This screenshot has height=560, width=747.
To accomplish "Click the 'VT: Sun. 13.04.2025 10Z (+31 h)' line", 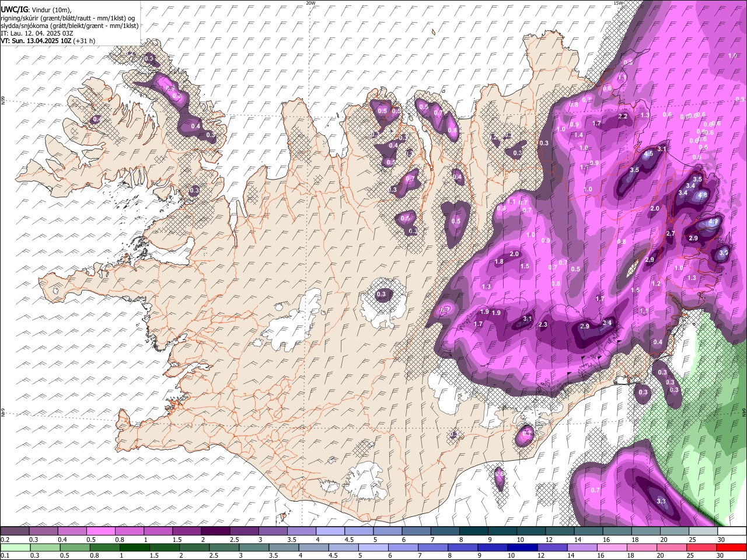I will [48, 41].
